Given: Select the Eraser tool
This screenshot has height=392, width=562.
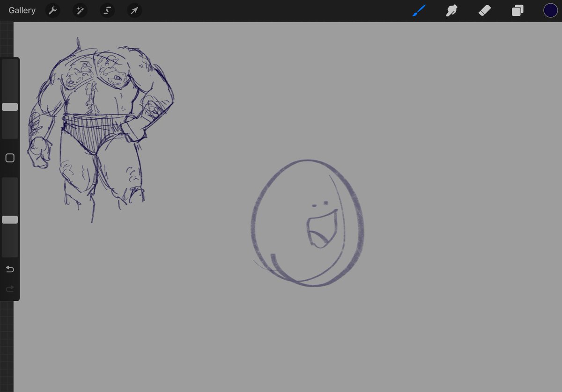Looking at the screenshot, I should pos(484,10).
